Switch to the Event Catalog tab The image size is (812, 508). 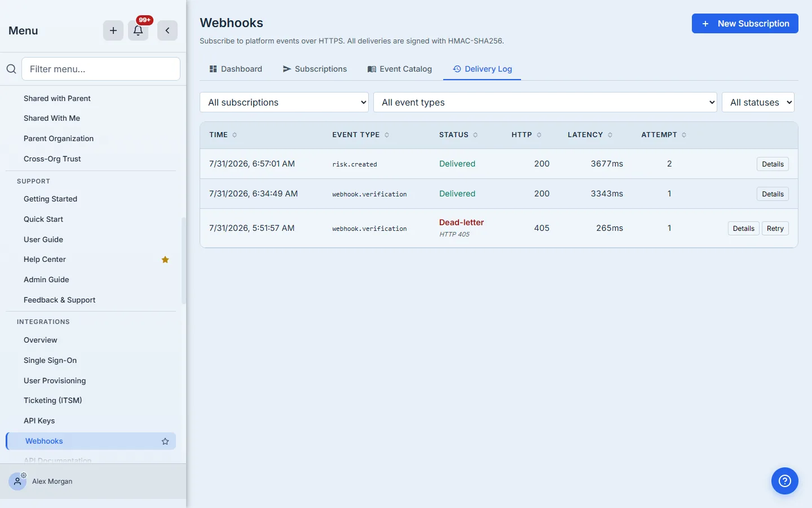click(400, 69)
